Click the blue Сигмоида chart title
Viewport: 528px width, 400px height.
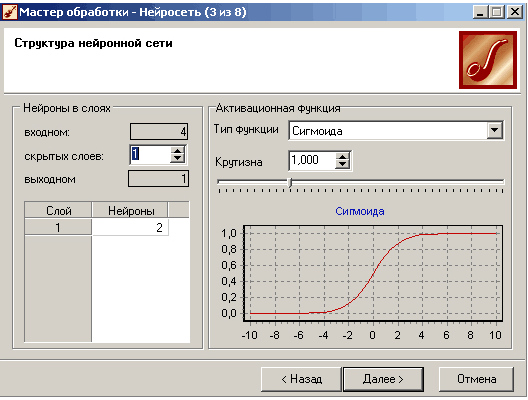coord(360,211)
